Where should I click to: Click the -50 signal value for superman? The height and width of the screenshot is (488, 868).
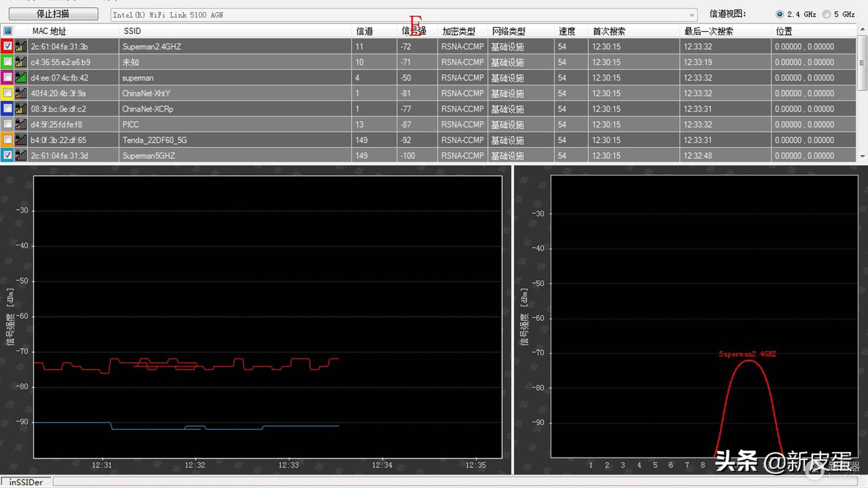(406, 78)
